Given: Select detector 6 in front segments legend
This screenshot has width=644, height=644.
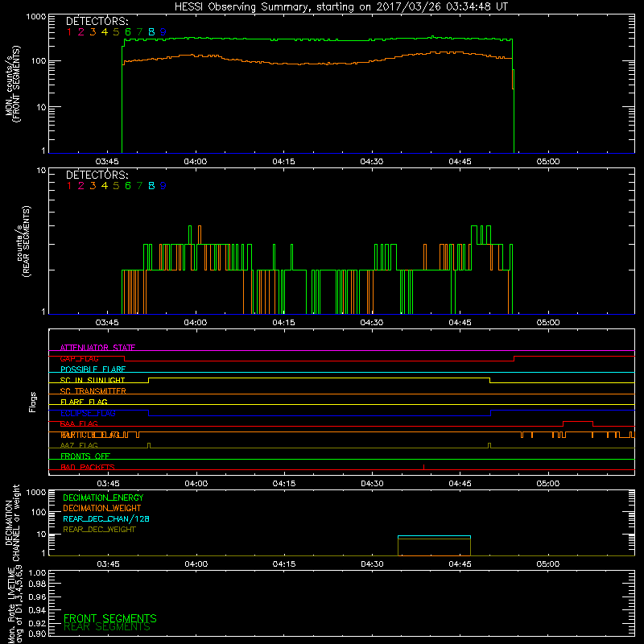Looking at the screenshot, I should [128, 31].
